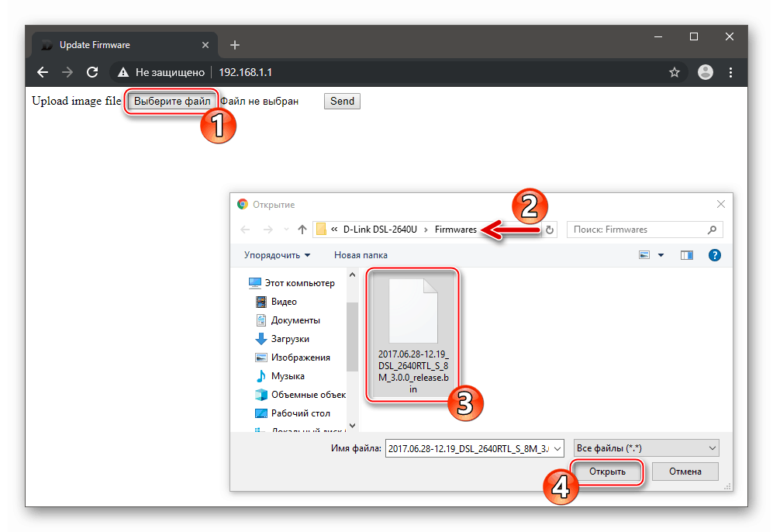Click the Отмена button
773x532 pixels.
point(685,472)
